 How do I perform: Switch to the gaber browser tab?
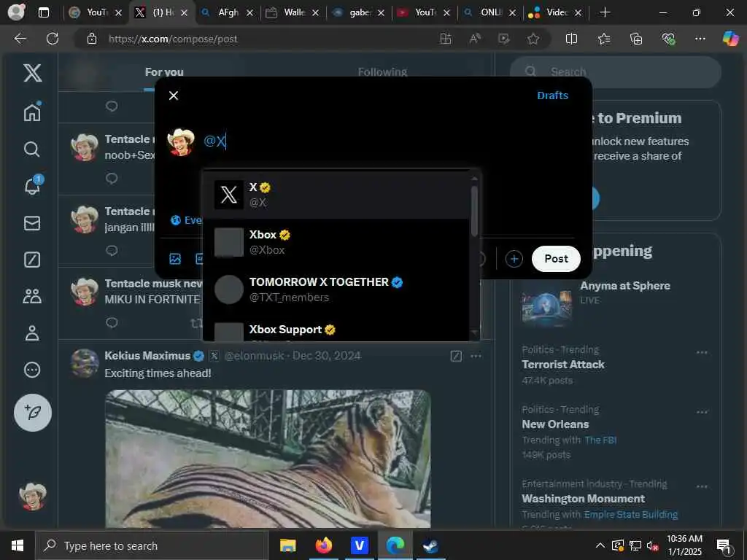point(359,13)
